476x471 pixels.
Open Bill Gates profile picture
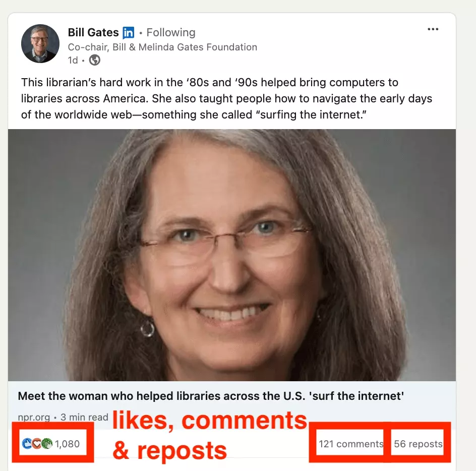point(40,43)
